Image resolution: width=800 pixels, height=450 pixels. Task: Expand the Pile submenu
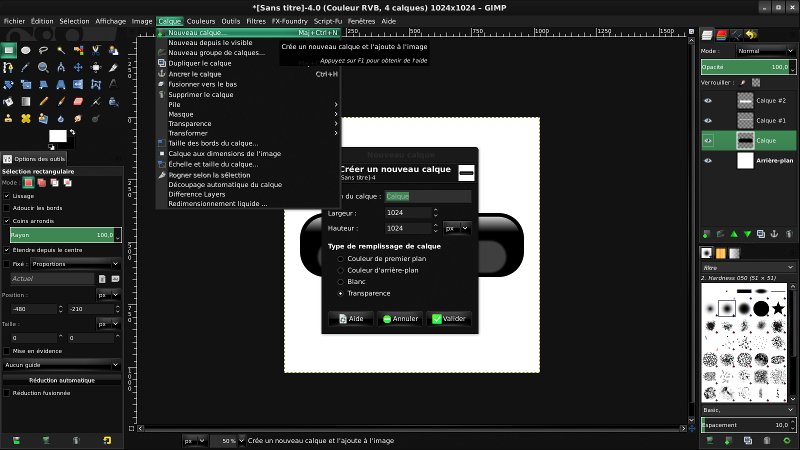pos(248,105)
